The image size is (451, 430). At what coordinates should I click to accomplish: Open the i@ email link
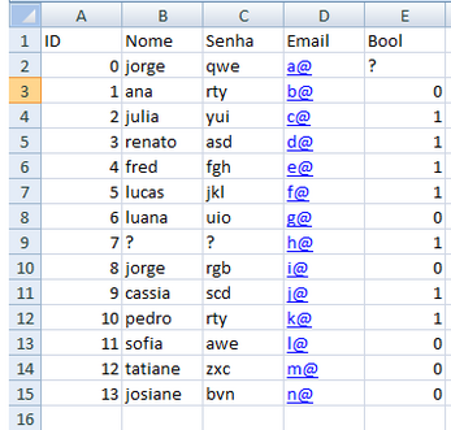297,268
